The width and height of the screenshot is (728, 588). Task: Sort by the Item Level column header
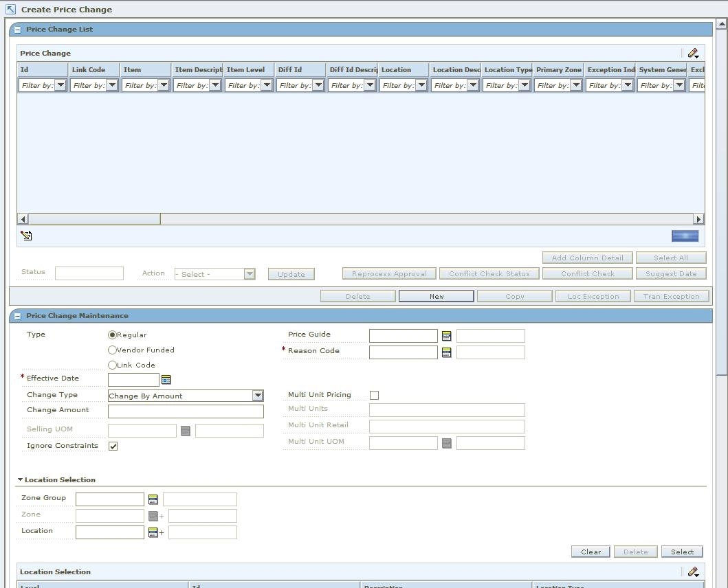249,69
